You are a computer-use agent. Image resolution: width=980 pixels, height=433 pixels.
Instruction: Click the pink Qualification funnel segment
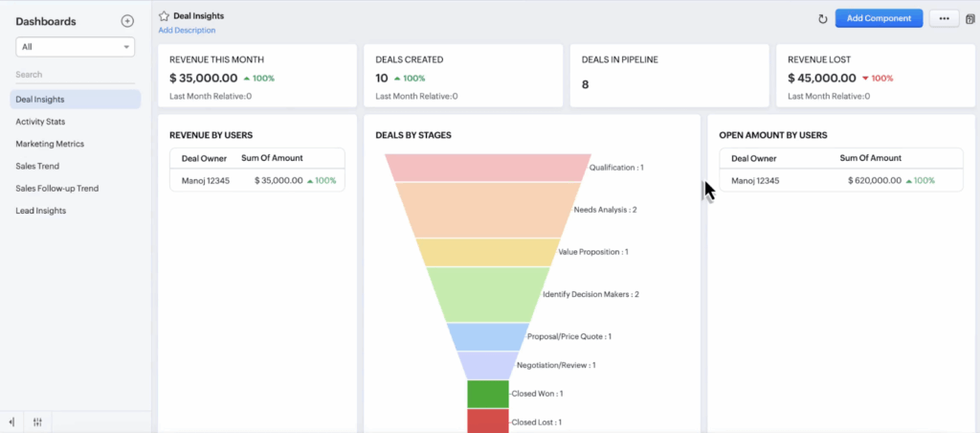pos(488,167)
